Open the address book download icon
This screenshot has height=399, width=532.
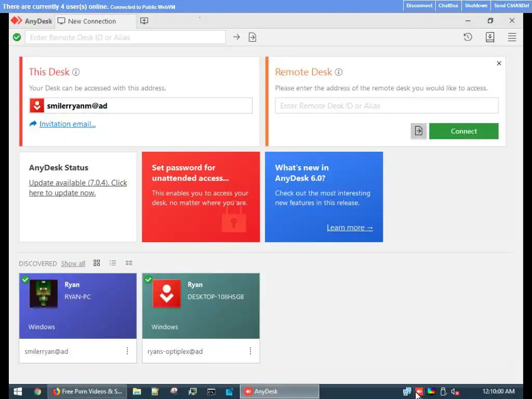[x=490, y=37]
